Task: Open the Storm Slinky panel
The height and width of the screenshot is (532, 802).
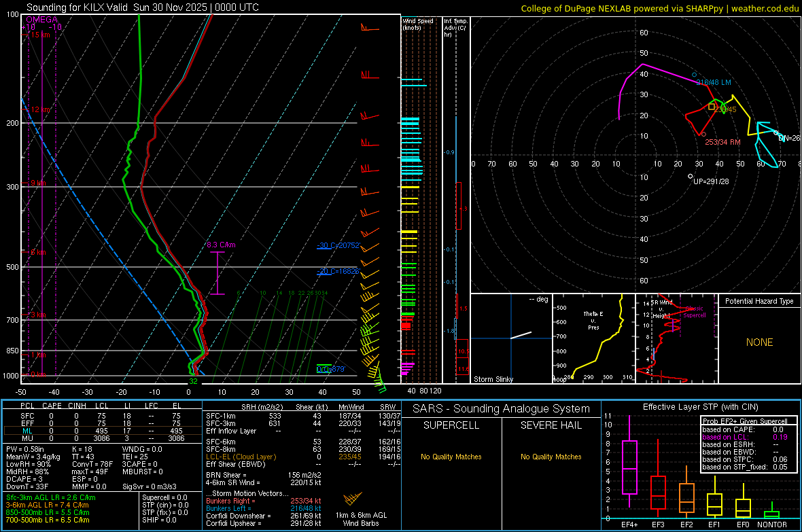Action: coord(510,339)
